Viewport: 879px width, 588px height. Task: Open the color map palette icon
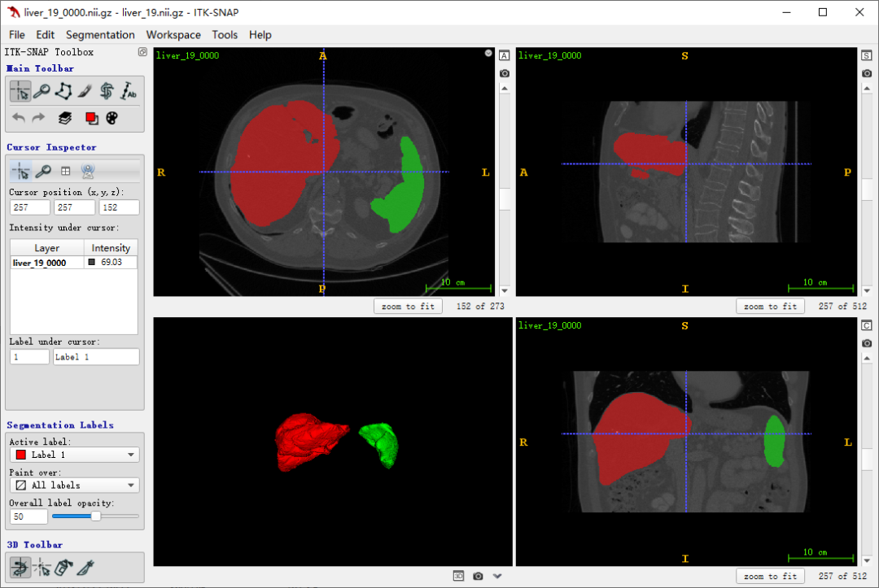pyautogui.click(x=112, y=118)
